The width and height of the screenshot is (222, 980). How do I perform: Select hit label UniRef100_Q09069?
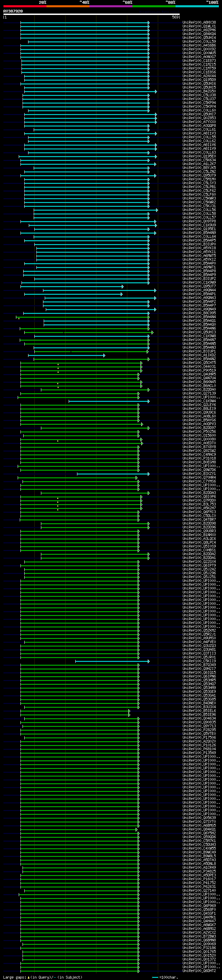[199, 944]
